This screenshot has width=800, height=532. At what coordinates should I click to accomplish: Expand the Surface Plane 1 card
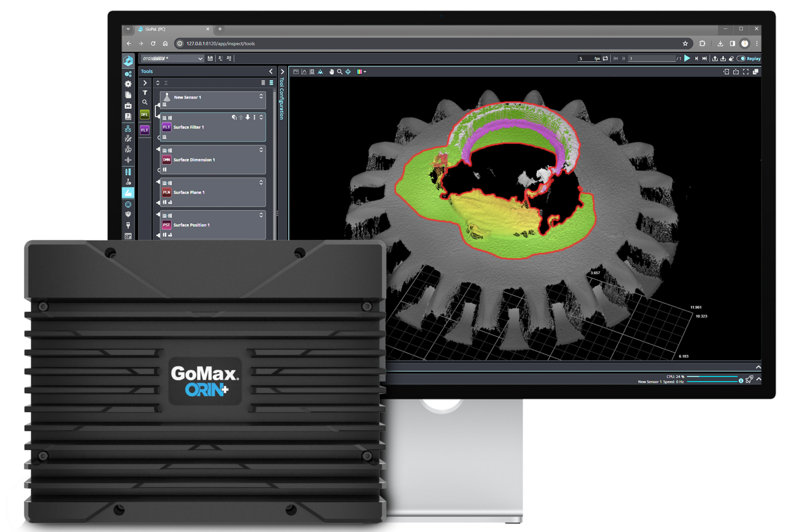(x=261, y=183)
